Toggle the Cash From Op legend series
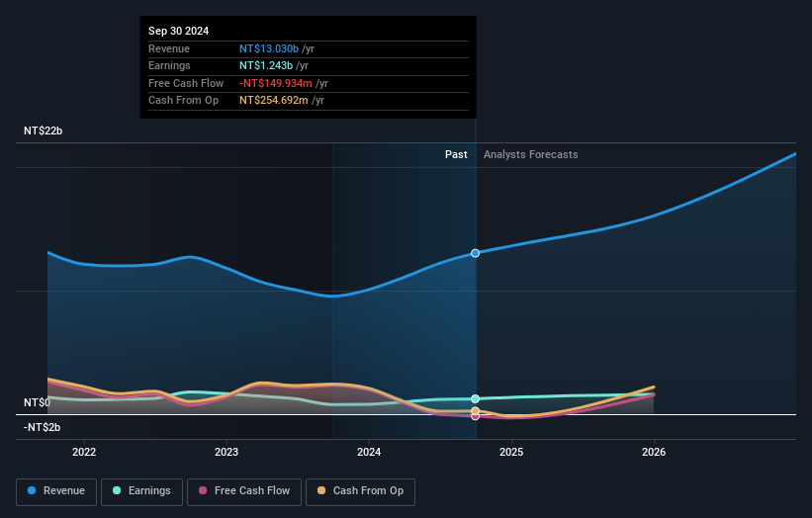The height and width of the screenshot is (518, 812). click(360, 491)
